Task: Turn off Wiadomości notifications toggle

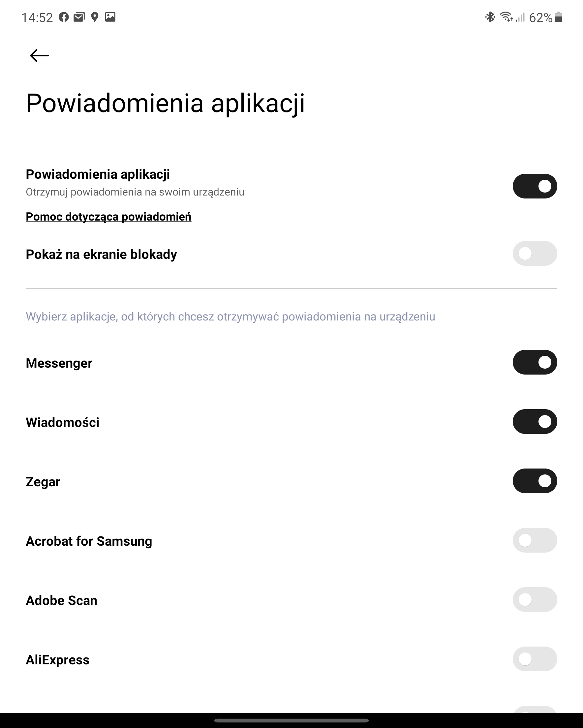Action: (535, 422)
